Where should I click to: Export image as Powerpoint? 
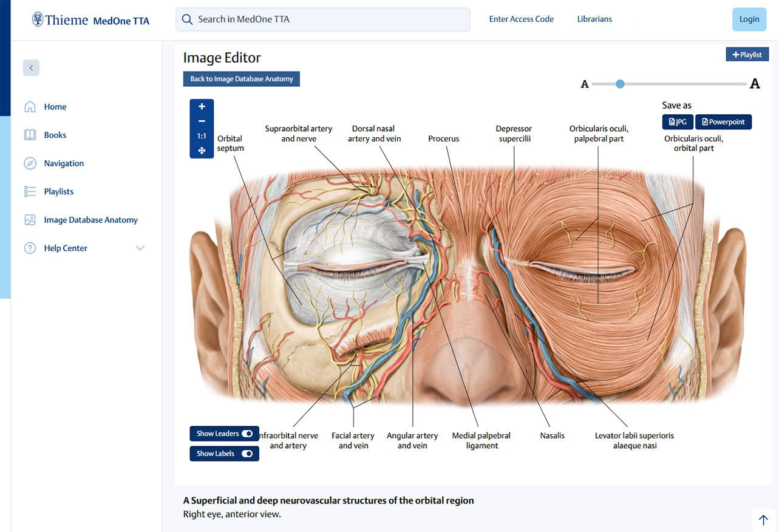click(723, 122)
